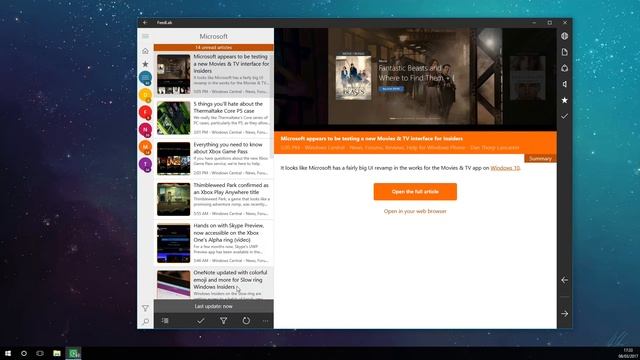
Task: Go to previous article left arrow
Action: pyautogui.click(x=564, y=280)
